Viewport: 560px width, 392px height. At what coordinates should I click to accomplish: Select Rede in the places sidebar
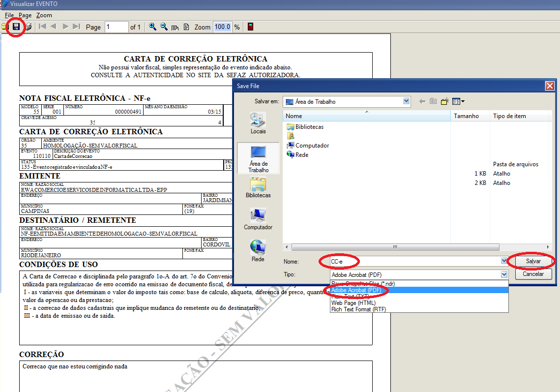coord(258,251)
